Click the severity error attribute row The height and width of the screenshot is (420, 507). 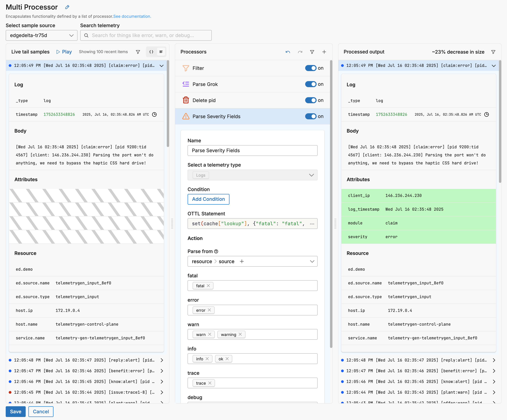click(418, 237)
